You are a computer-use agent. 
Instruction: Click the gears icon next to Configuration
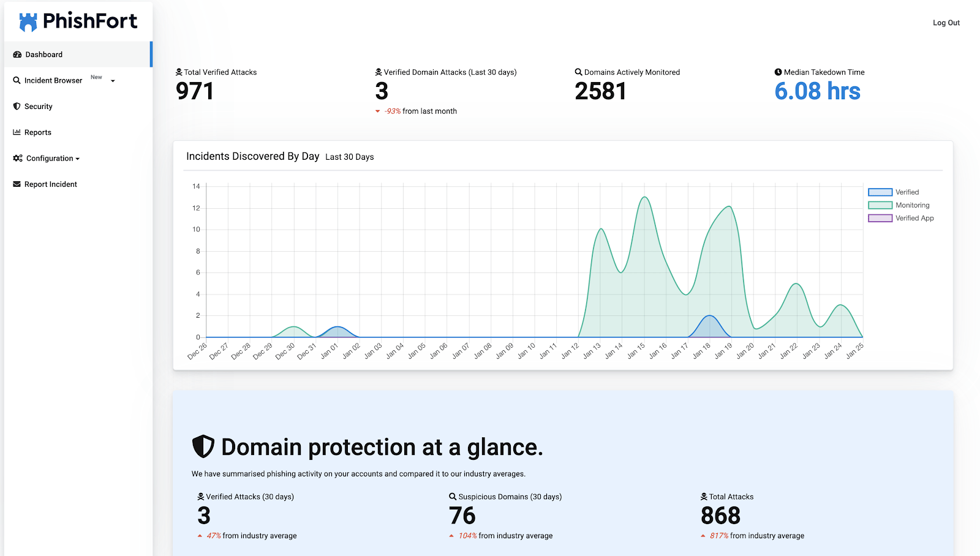[17, 158]
